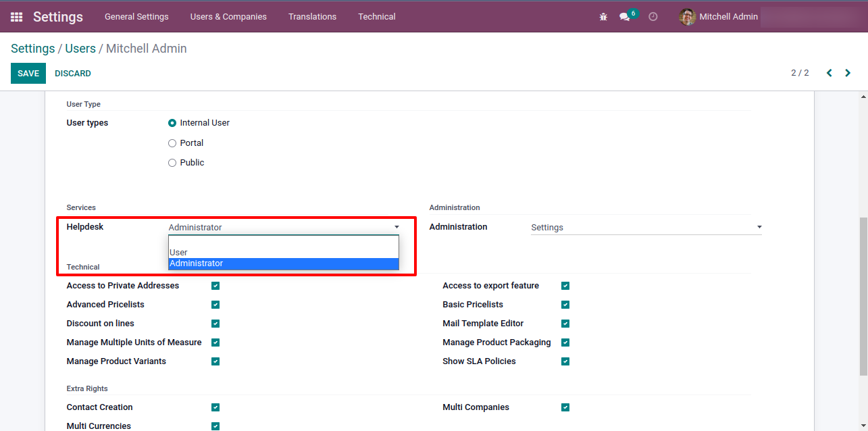Open General Settings menu

pos(136,17)
